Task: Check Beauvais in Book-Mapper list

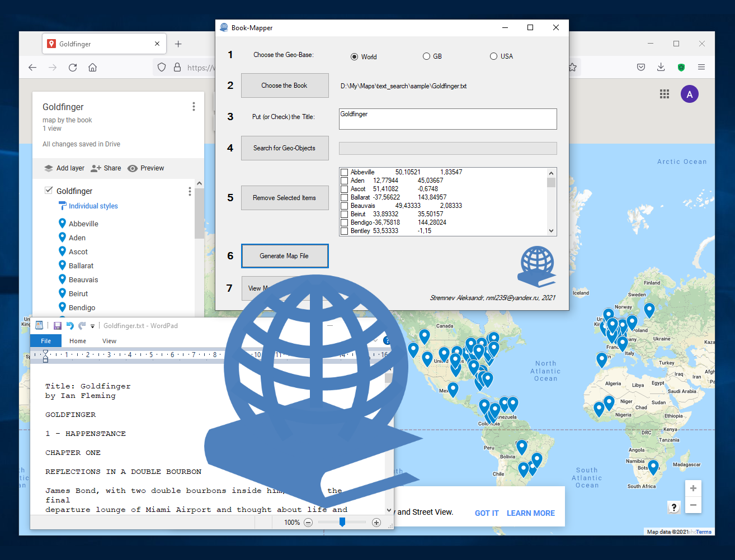Action: point(345,206)
